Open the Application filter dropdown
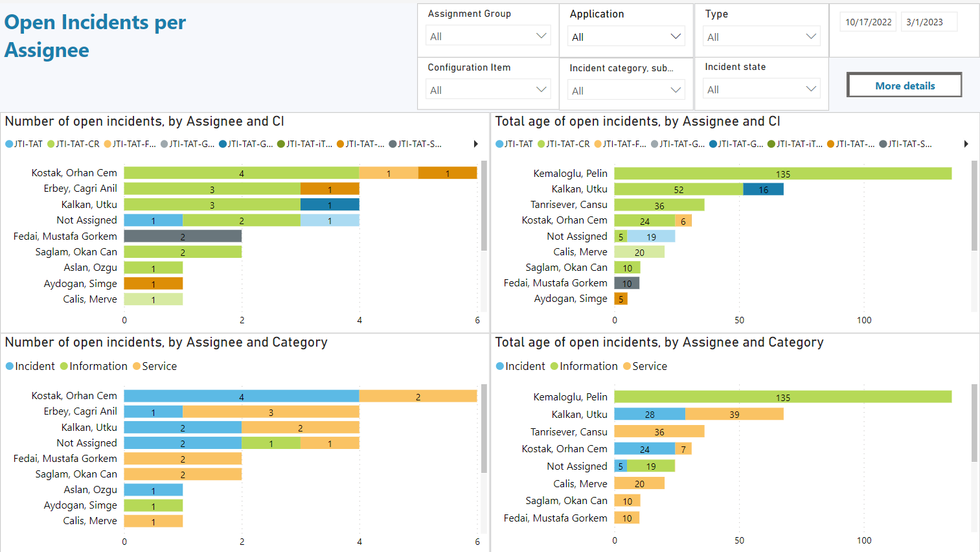Screen dimensions: 980x552 pos(626,36)
